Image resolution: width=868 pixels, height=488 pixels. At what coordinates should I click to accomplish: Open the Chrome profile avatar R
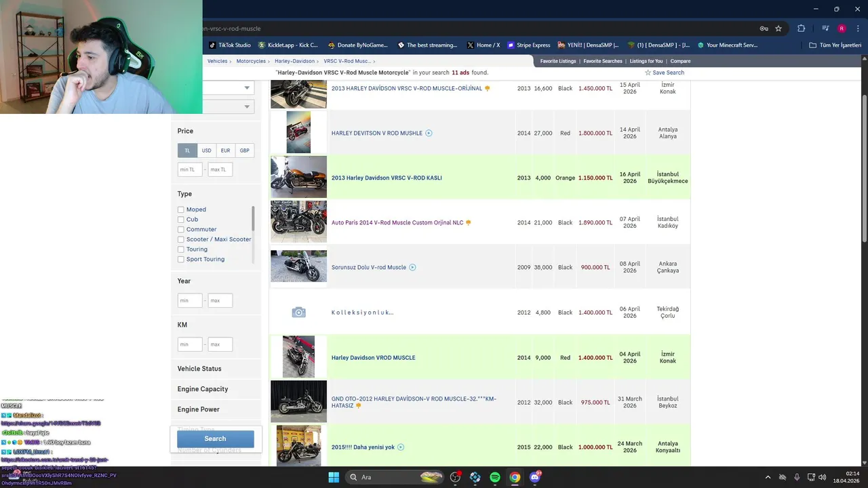point(842,28)
